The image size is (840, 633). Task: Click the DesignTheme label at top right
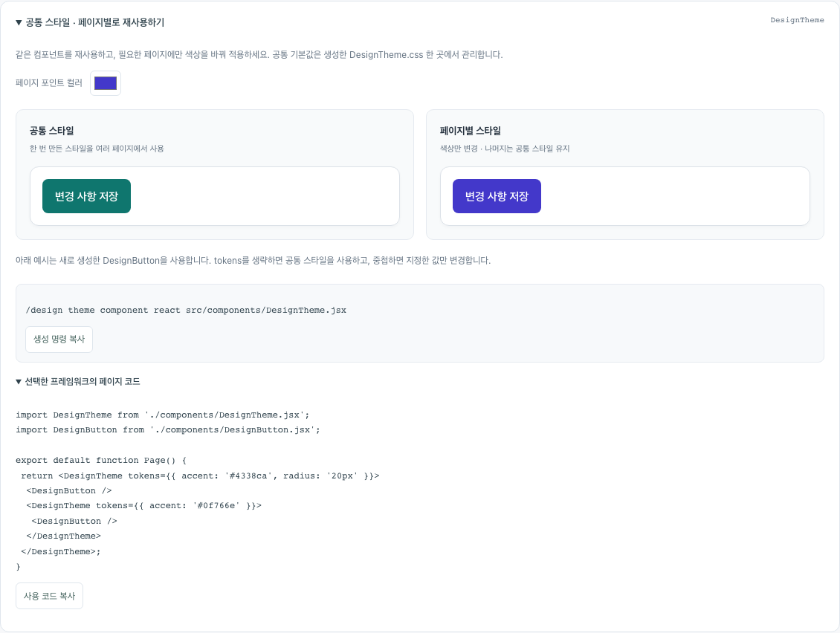click(x=797, y=20)
